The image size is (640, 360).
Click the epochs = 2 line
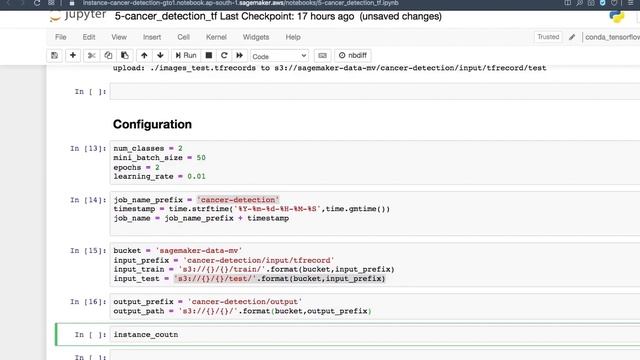coord(136,167)
